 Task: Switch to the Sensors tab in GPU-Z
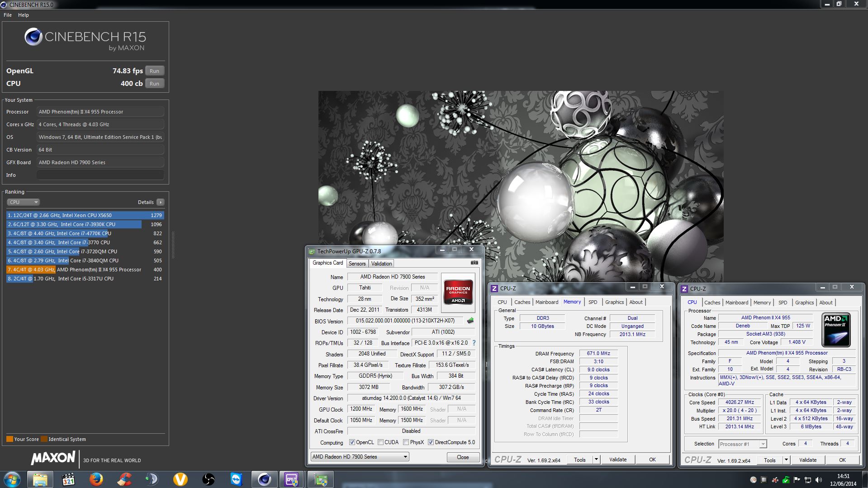357,264
